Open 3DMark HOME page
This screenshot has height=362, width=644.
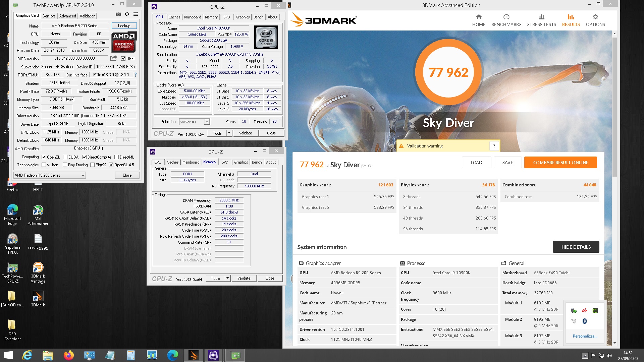479,20
